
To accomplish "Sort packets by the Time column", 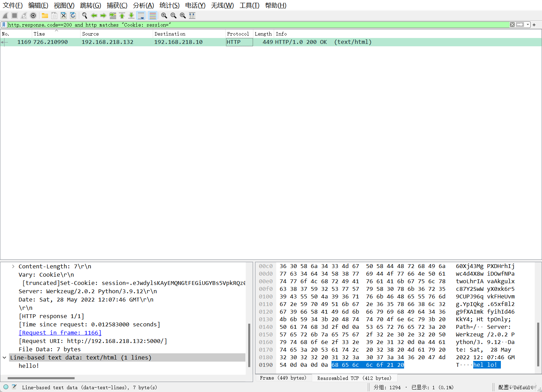I will (56, 34).
